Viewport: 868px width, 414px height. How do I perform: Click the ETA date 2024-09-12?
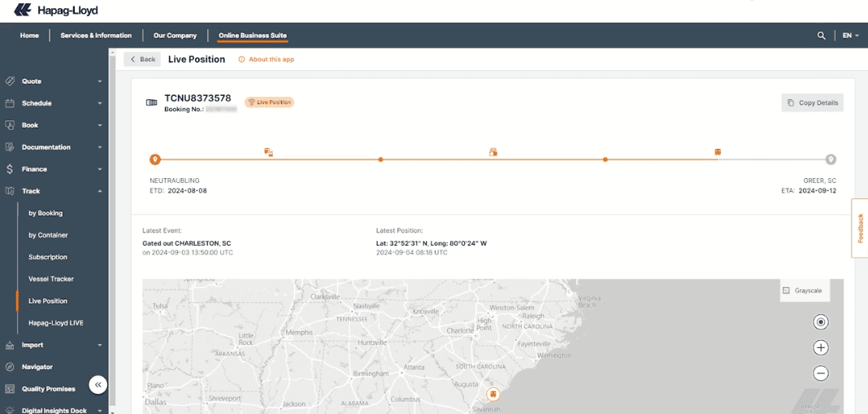pyautogui.click(x=817, y=190)
